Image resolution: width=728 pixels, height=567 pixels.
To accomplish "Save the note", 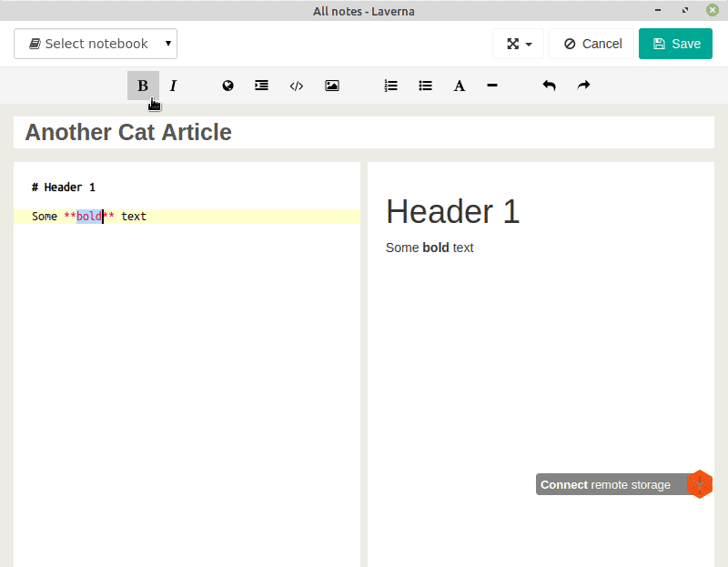I will (675, 44).
